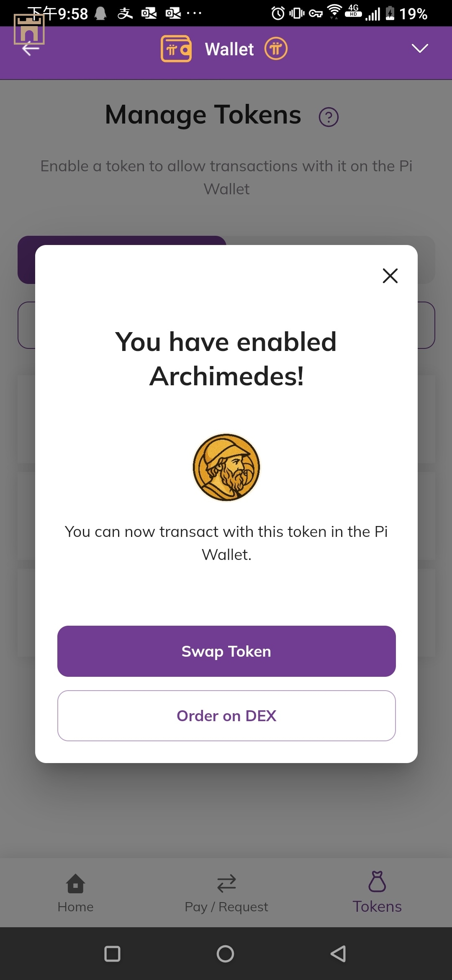
Task: Tap Order on DEX button
Action: [x=226, y=716]
